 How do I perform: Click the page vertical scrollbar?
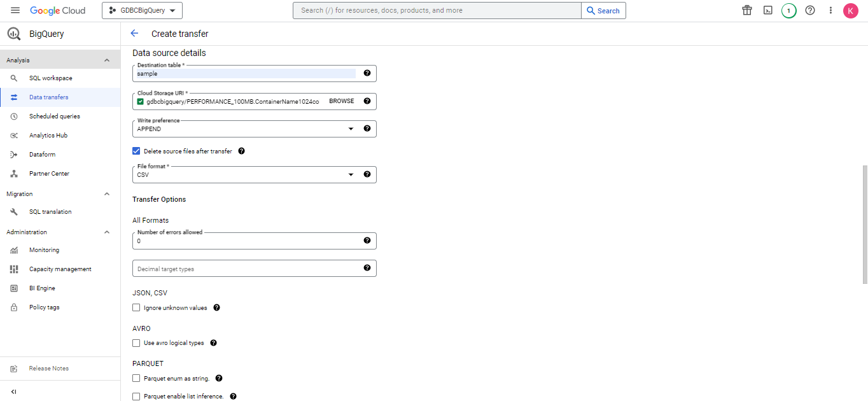pyautogui.click(x=864, y=223)
